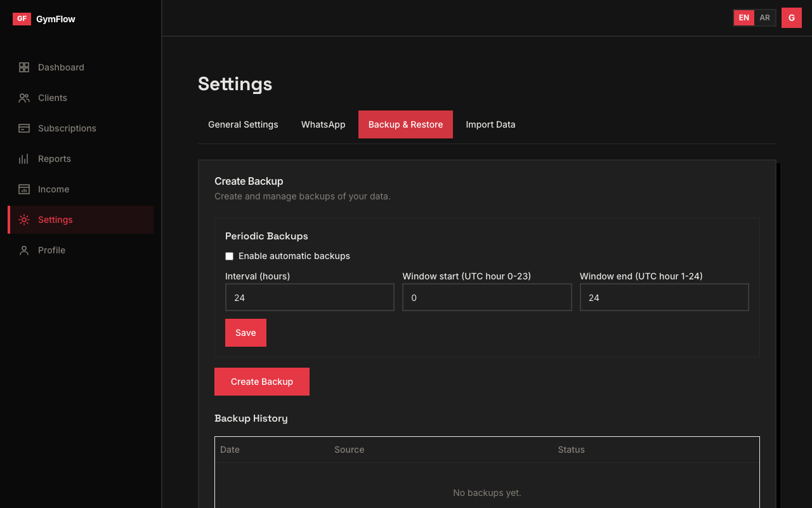Open the WhatsApp tab
Viewport: 812px width, 508px height.
click(x=323, y=124)
